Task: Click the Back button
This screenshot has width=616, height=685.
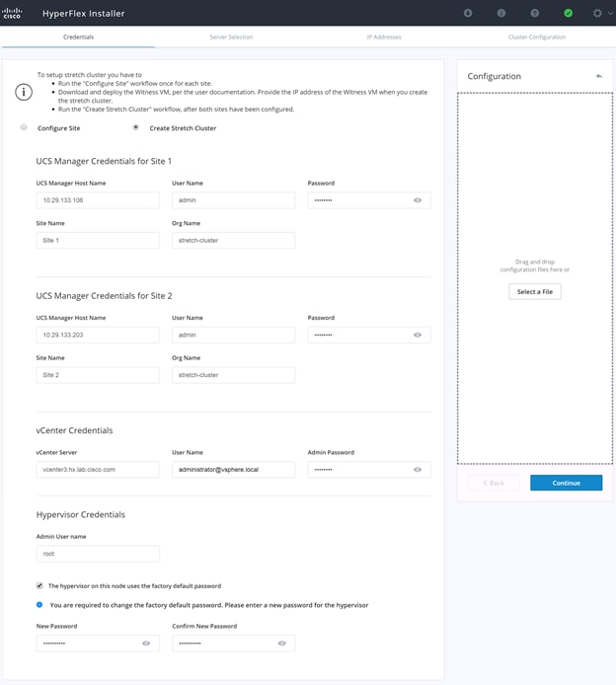Action: coord(494,483)
